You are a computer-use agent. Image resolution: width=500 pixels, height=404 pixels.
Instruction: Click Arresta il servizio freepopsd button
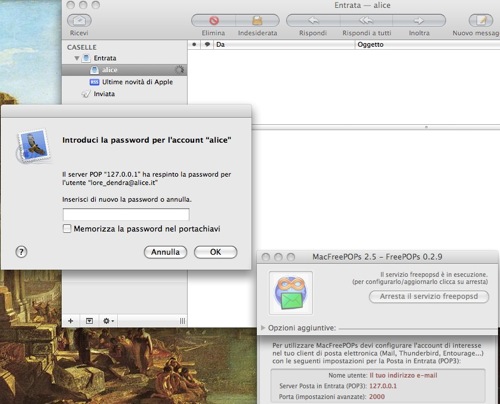pos(429,296)
